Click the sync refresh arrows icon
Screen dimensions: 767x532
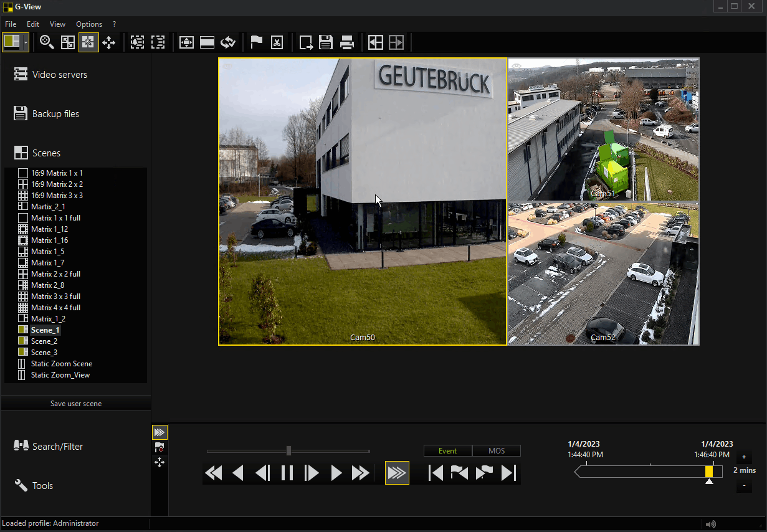pyautogui.click(x=228, y=42)
